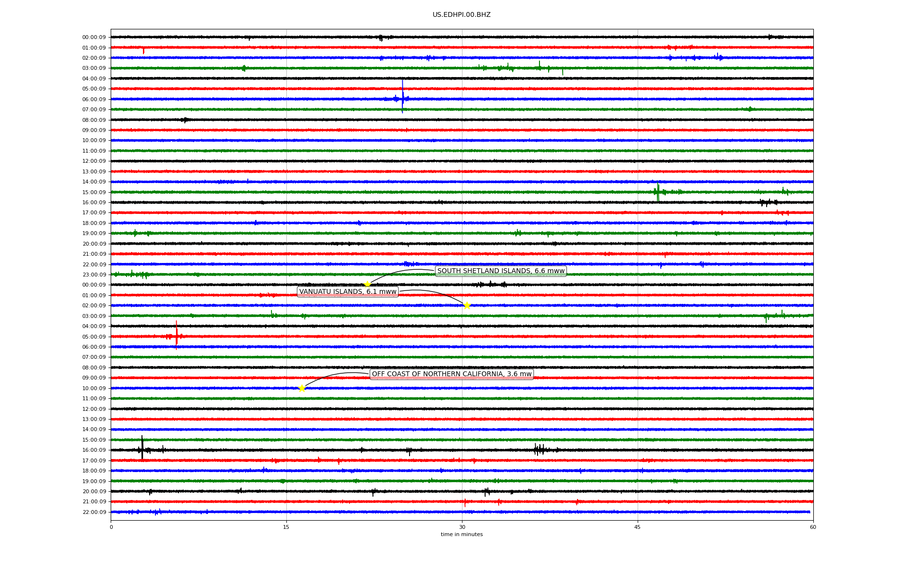This screenshot has height=578, width=924.
Task: Click the topmost 00:00:09 row label
Action: pos(94,38)
